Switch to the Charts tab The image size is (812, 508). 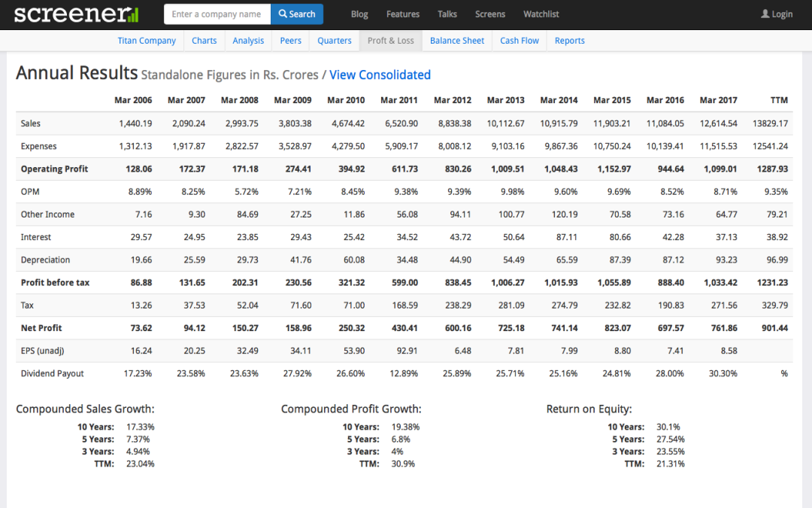click(204, 41)
